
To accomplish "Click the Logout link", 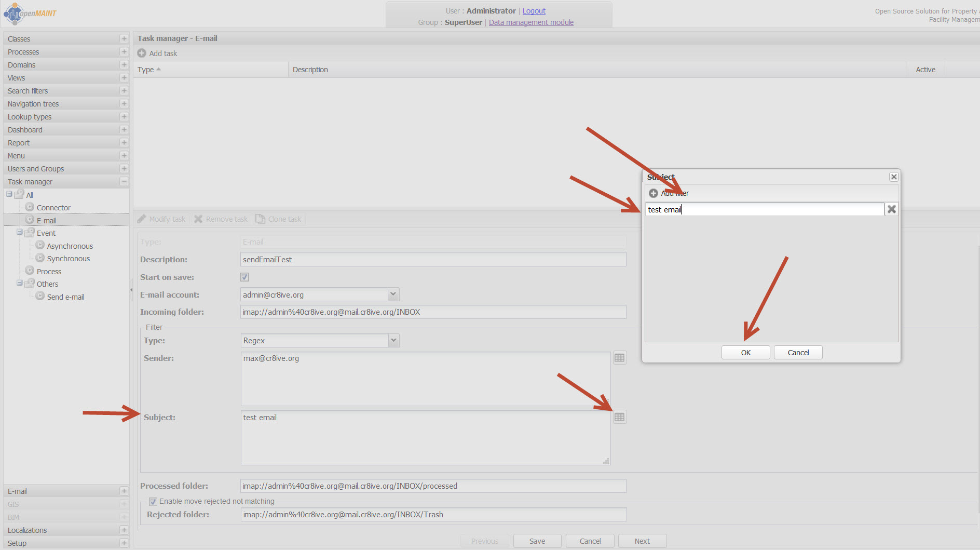I will (534, 11).
